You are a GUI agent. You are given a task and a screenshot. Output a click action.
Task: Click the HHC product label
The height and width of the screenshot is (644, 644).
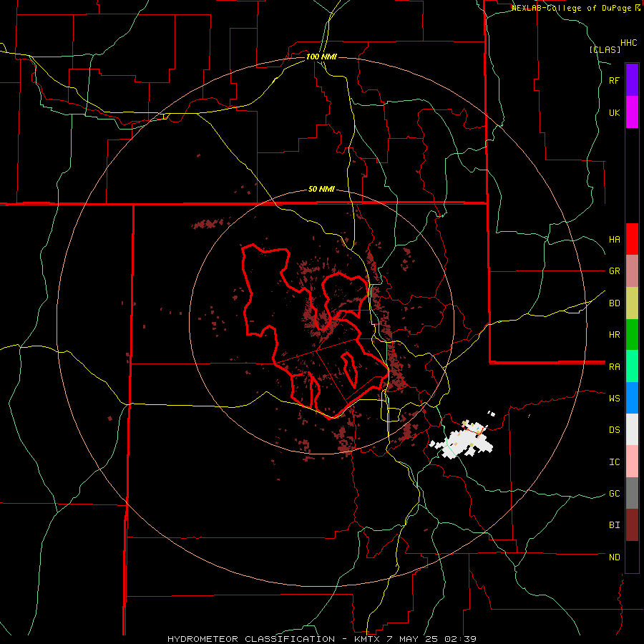pos(629,43)
